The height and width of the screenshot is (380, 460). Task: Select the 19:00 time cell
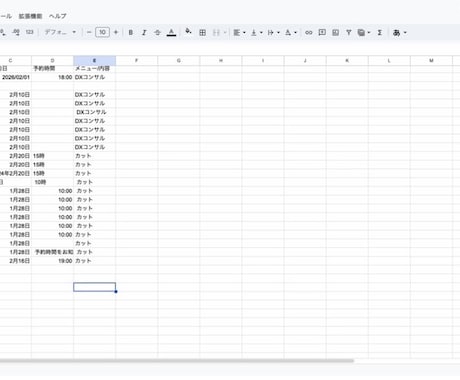coord(52,261)
